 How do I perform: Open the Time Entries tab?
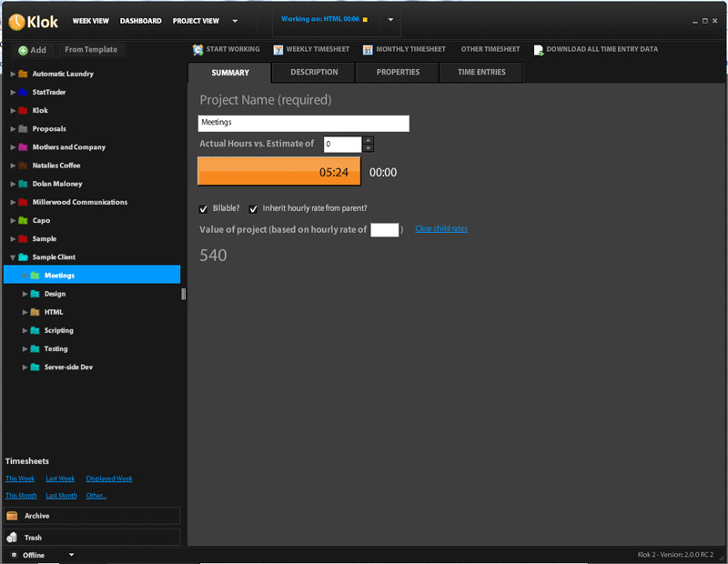(481, 73)
